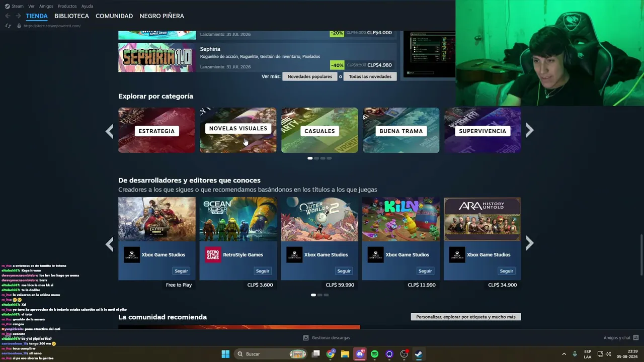
Task: Click the microphone icon in the system tray
Action: point(575,354)
